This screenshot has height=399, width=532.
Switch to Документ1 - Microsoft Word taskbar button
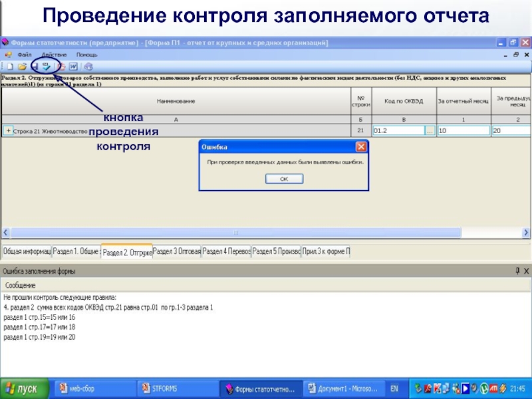pos(343,388)
